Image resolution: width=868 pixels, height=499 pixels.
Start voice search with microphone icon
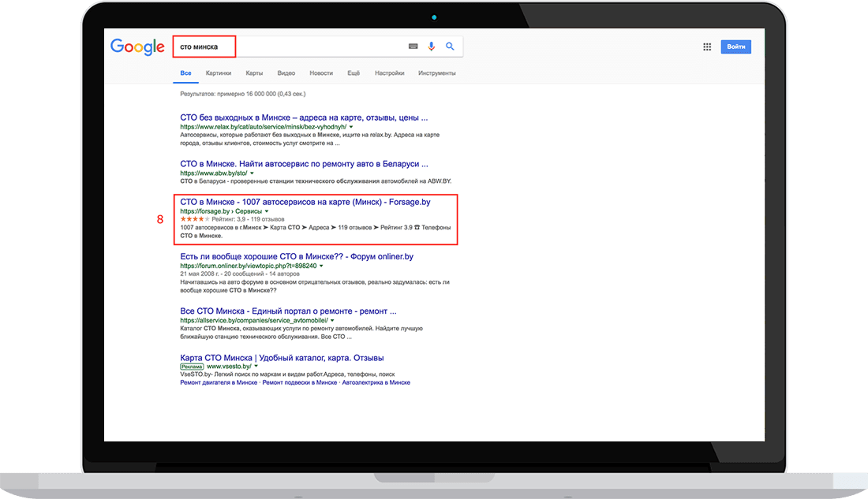[431, 47]
